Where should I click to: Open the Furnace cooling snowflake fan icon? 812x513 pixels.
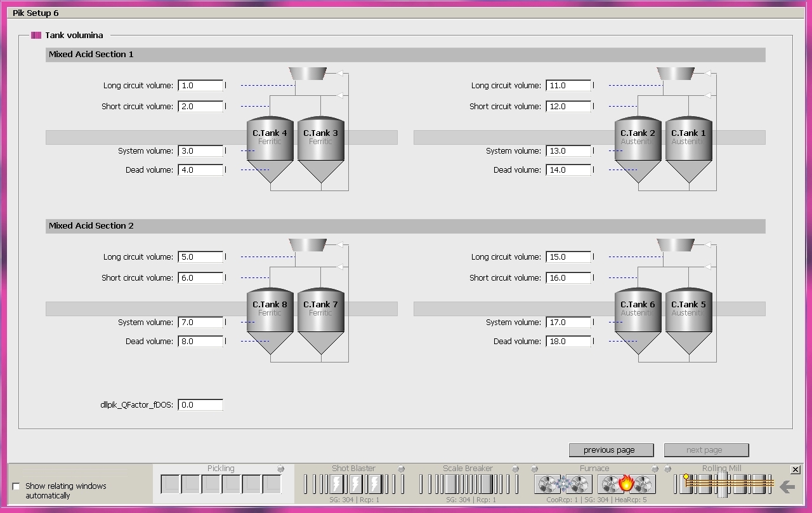tap(563, 484)
